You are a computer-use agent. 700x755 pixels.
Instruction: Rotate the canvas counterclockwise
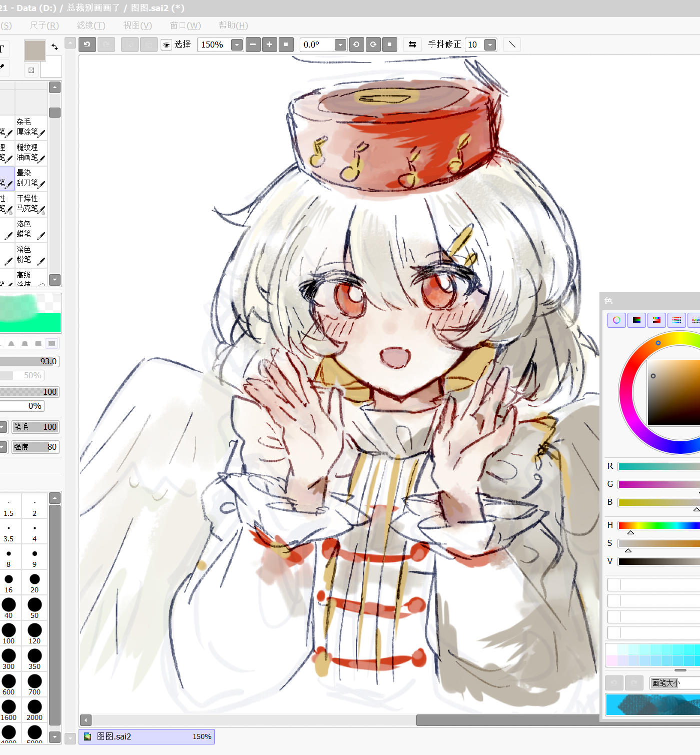(x=356, y=45)
